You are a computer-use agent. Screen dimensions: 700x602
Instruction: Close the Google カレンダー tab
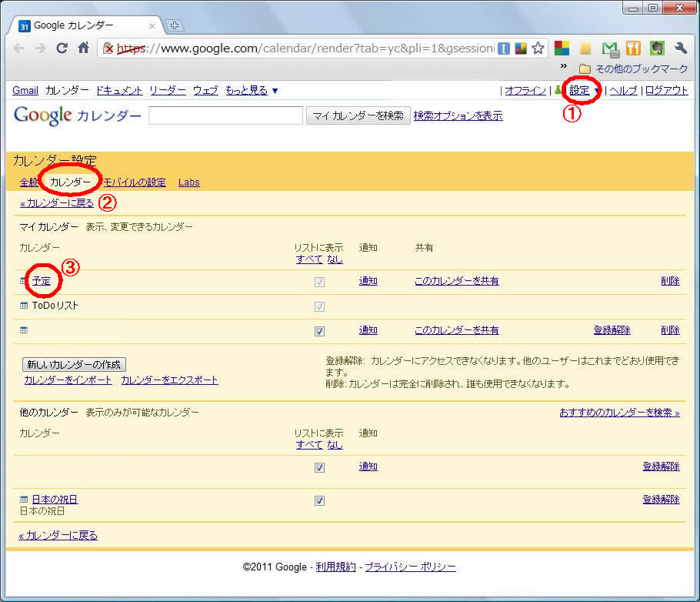click(152, 26)
